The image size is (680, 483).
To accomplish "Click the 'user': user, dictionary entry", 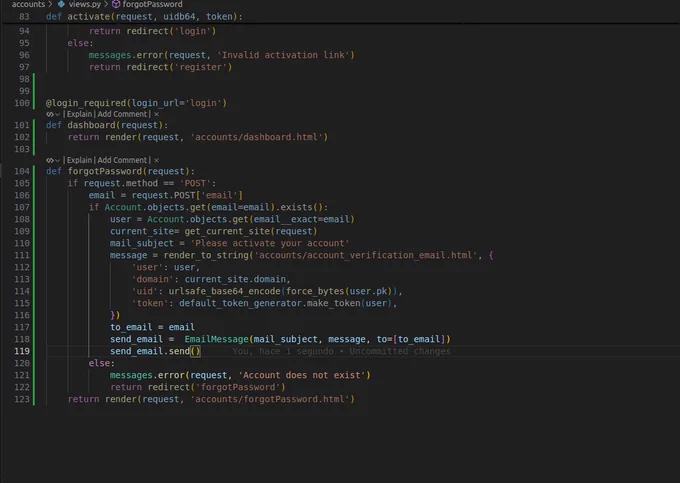I will (166, 268).
